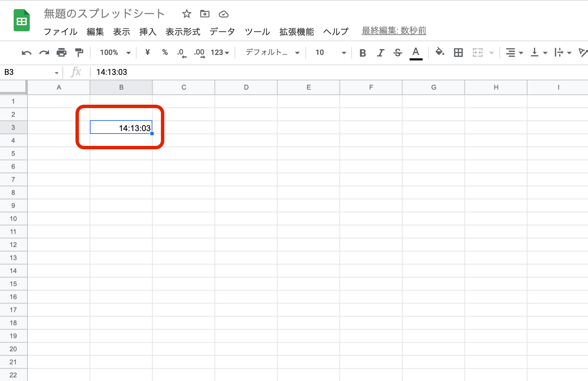Select cell B3 containing 14:13:03
The height and width of the screenshot is (381, 588).
point(121,127)
